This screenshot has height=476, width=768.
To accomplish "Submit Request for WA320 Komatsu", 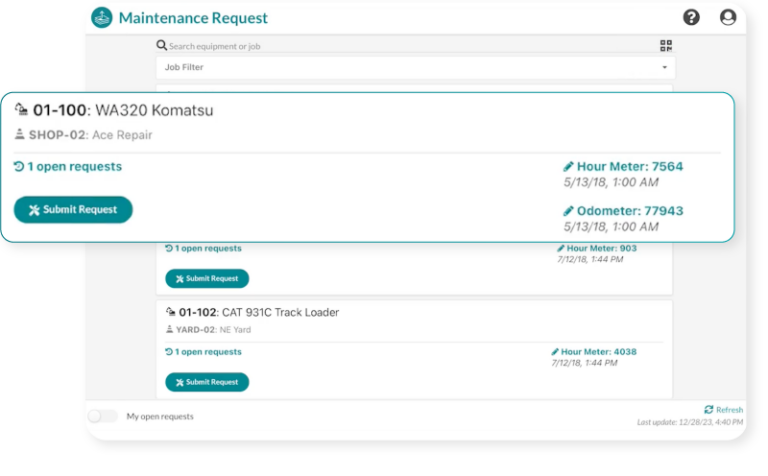I will tap(73, 210).
